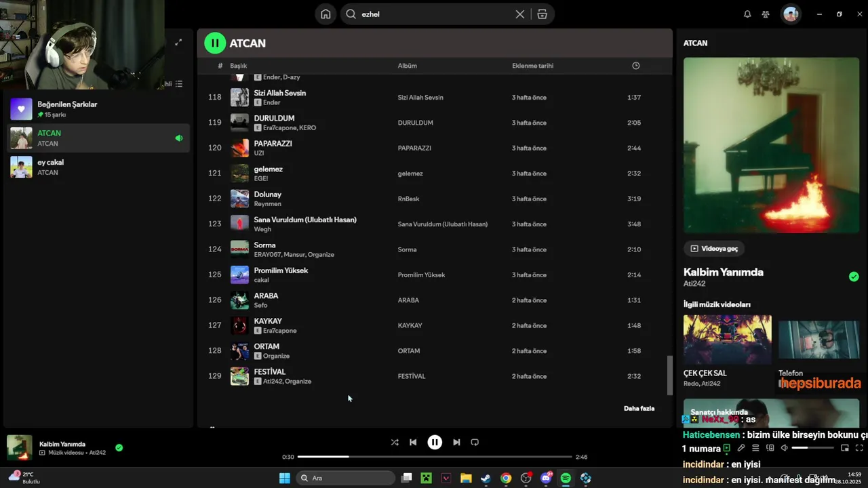
Task: Switch to fullscreen view icon
Action: (x=859, y=448)
